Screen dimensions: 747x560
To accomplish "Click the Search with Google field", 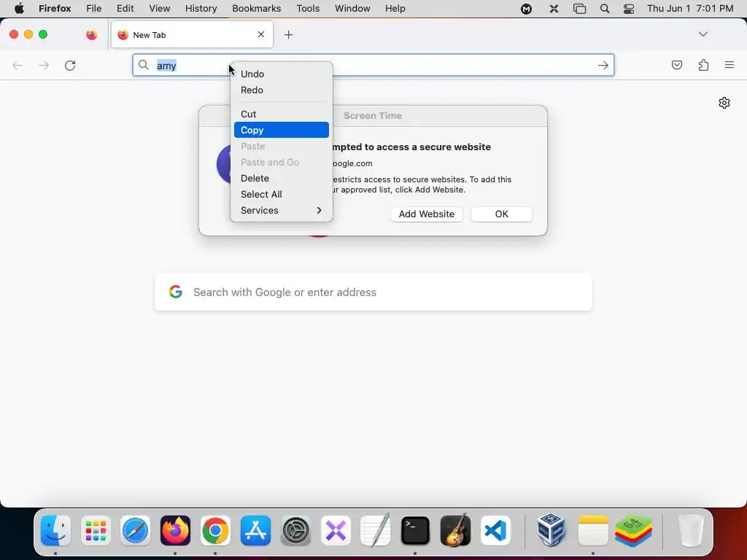I will click(x=373, y=292).
